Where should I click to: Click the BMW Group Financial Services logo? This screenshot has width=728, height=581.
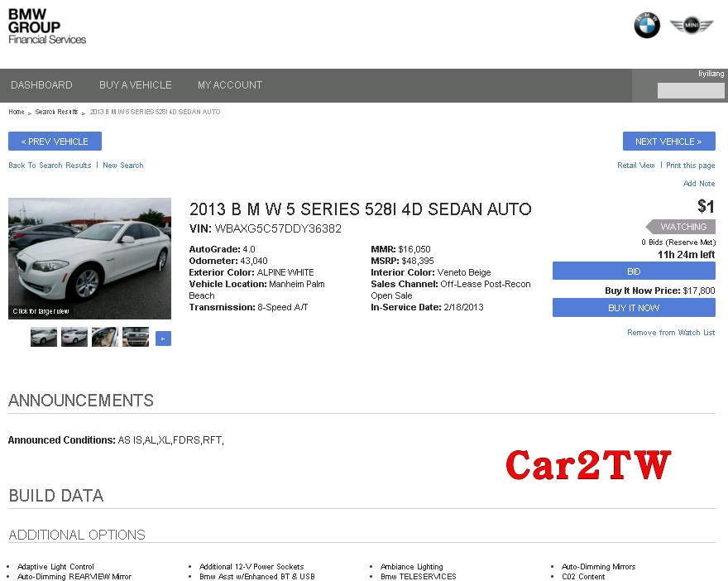[47, 26]
